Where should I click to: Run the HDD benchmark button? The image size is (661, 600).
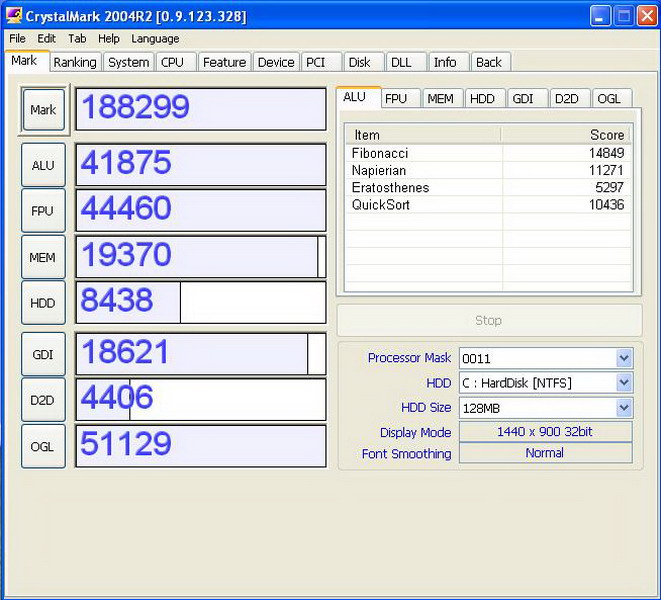pos(43,303)
